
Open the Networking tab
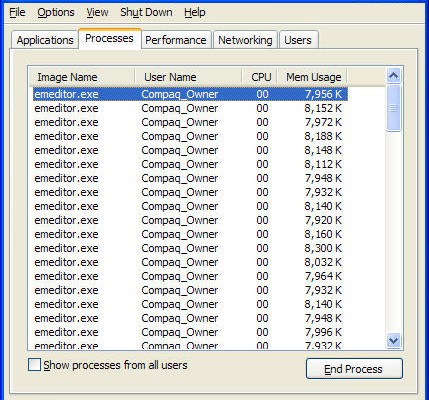245,40
